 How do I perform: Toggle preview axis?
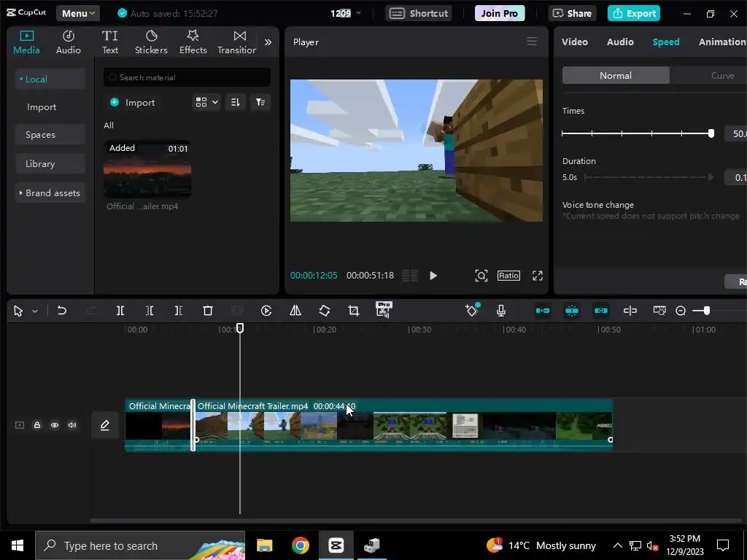(x=630, y=311)
